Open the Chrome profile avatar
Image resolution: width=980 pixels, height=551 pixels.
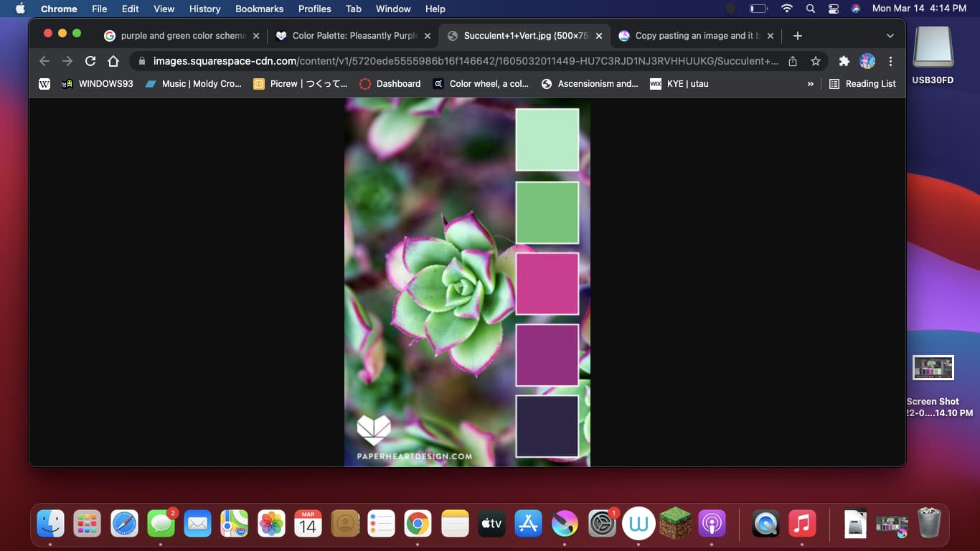(867, 61)
